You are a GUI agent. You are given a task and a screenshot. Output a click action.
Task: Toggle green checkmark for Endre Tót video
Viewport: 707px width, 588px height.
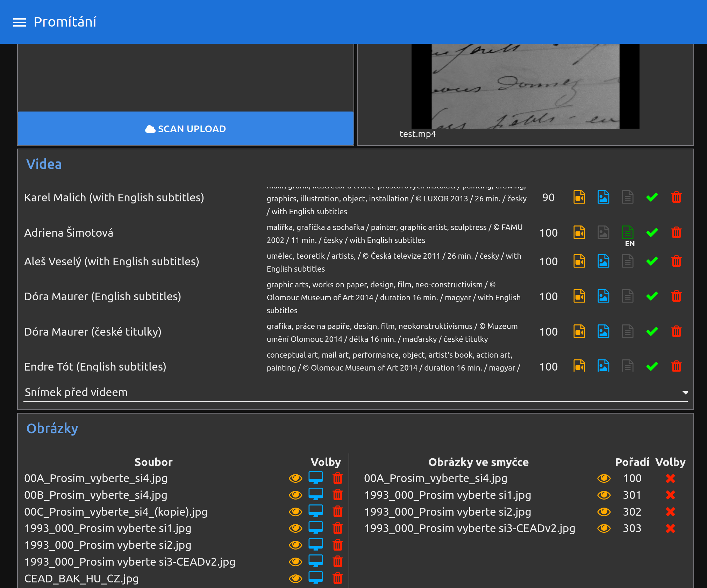tap(652, 366)
